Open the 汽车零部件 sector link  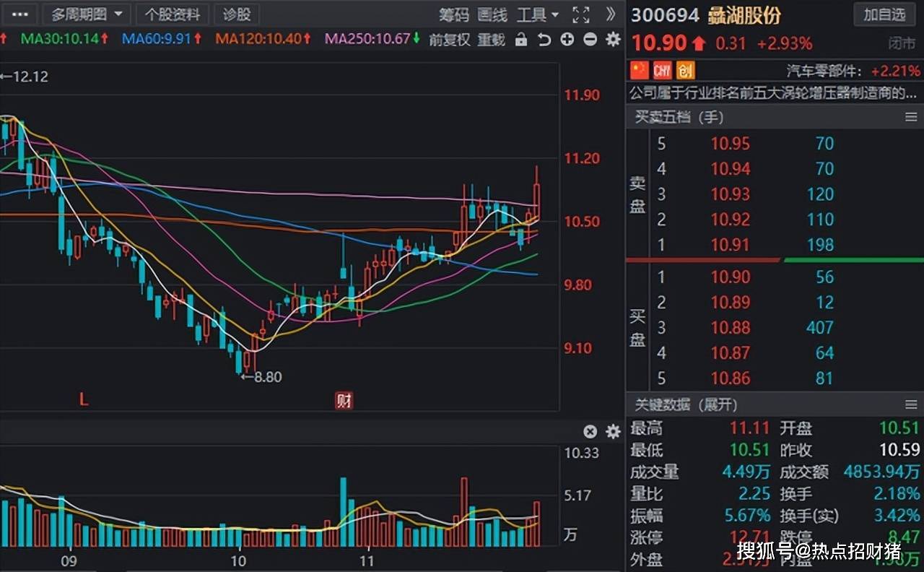(824, 71)
